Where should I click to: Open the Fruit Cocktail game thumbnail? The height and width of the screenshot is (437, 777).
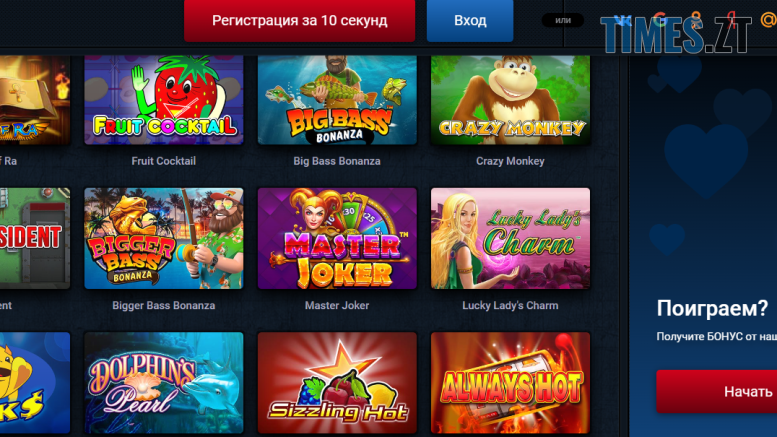click(164, 100)
